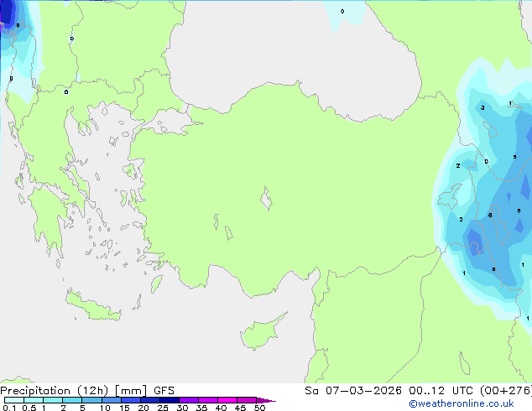Click the legend label '15'
Image resolution: width=532 pixels, height=411 pixels.
click(124, 408)
